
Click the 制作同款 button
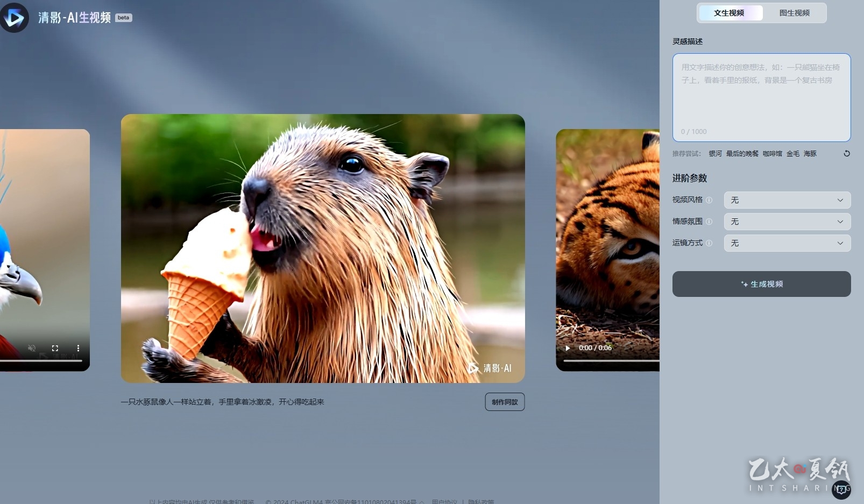point(505,402)
